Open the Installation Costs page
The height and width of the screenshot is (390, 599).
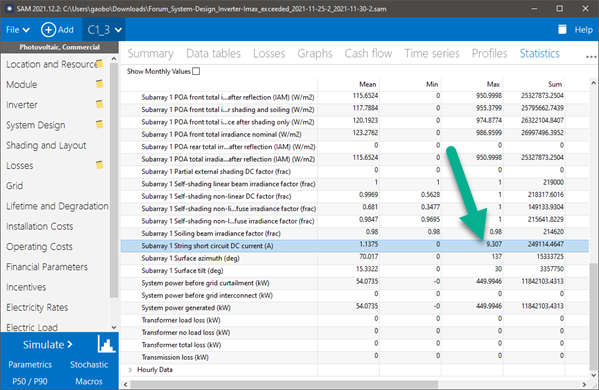point(39,226)
